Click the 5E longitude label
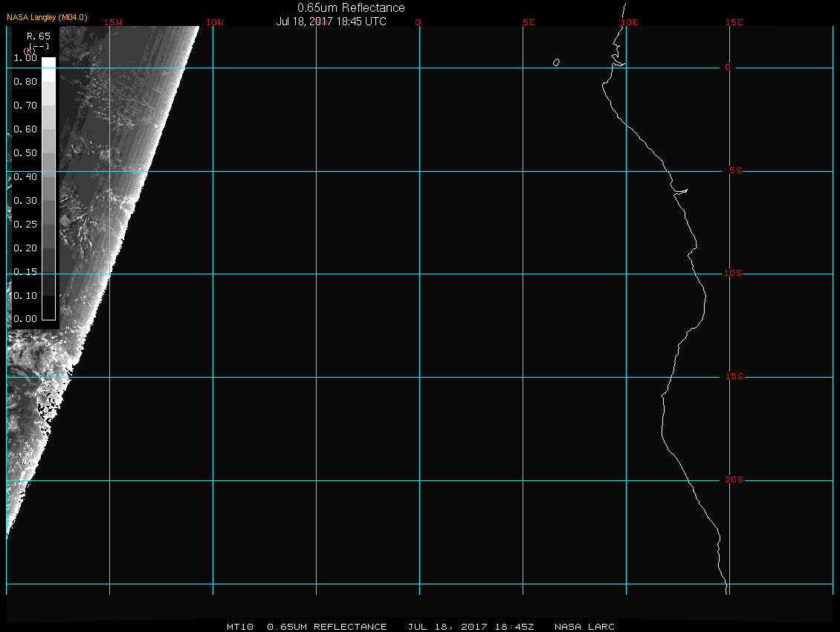This screenshot has width=840, height=632. tap(529, 22)
